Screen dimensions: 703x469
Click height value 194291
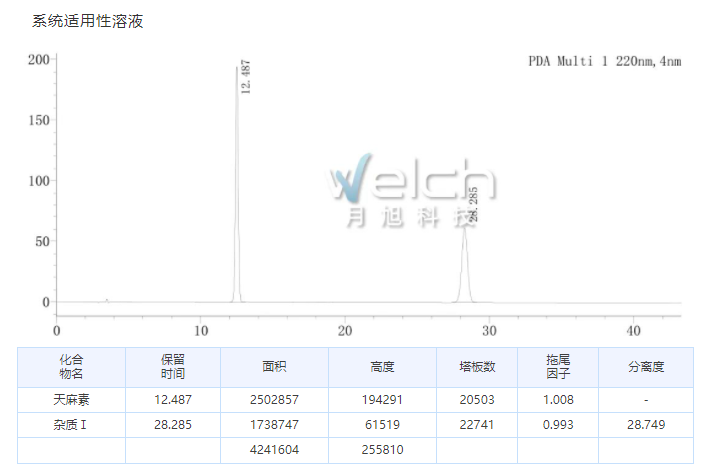coord(382,400)
